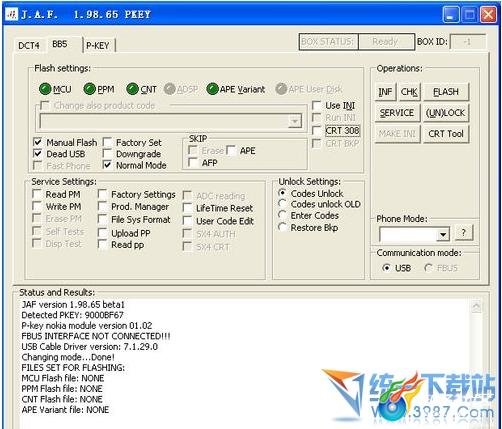Check the SKIP APE checkbox
The image size is (502, 429).
(231, 150)
